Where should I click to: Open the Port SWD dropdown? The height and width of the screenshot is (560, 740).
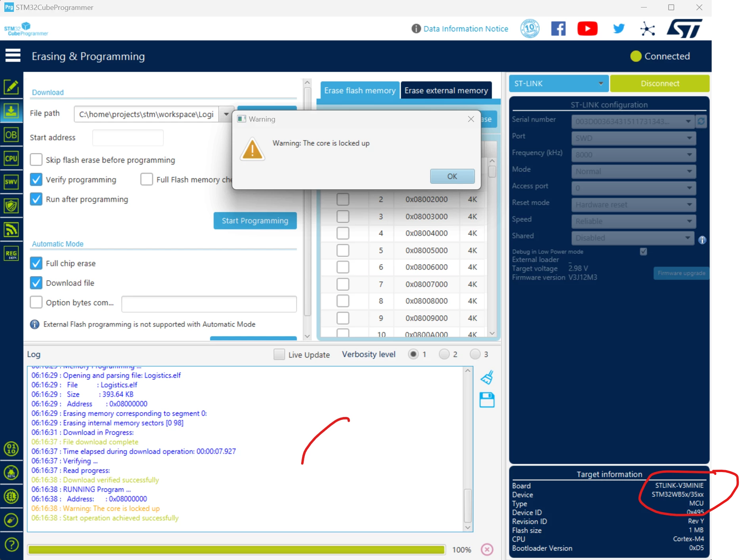633,138
